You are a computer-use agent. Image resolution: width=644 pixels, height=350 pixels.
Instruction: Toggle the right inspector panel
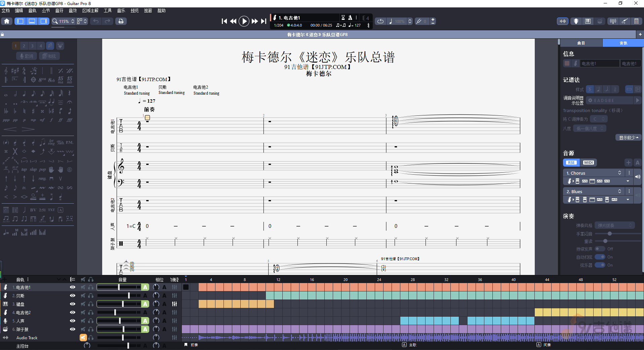click(x=44, y=21)
